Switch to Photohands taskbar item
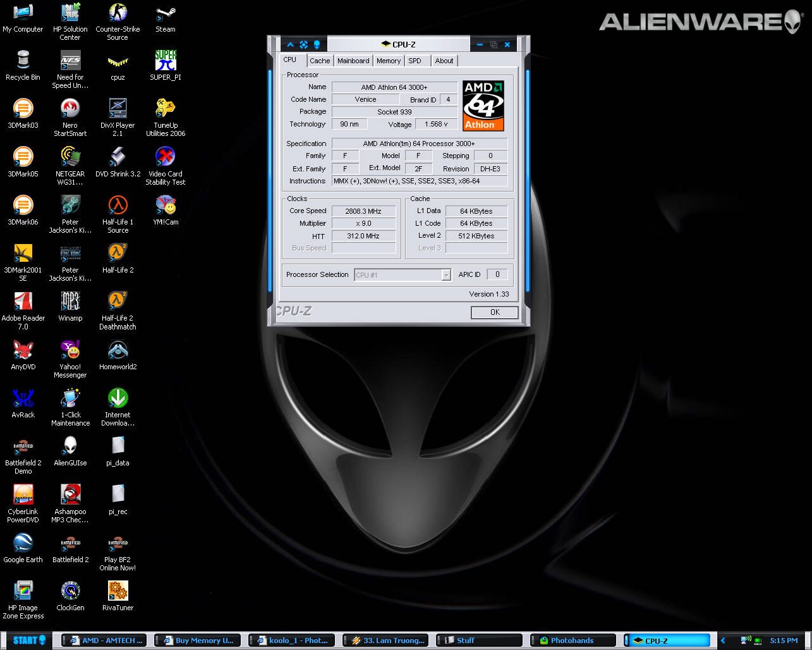This screenshot has height=650, width=812. pyautogui.click(x=573, y=641)
